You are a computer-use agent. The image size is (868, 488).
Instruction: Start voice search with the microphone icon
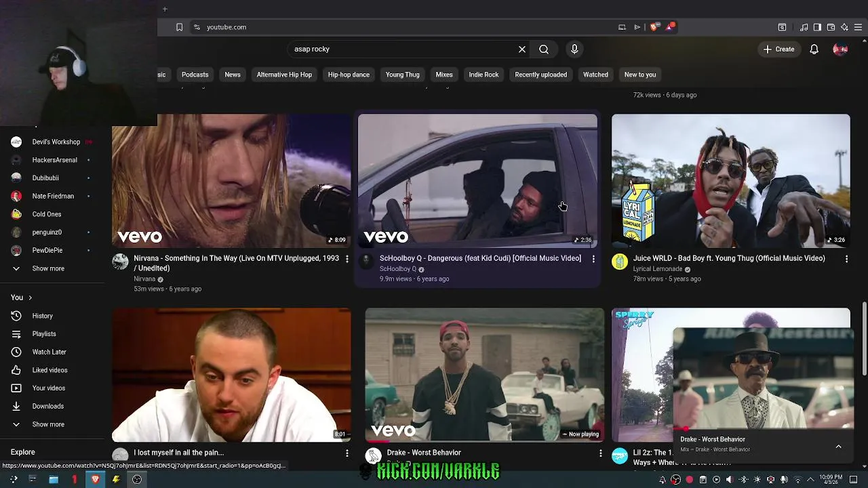coord(574,49)
